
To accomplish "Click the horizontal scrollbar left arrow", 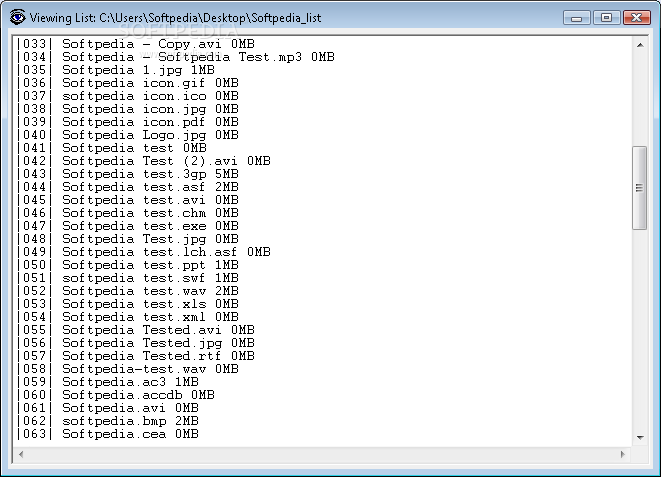I will pyautogui.click(x=21, y=454).
